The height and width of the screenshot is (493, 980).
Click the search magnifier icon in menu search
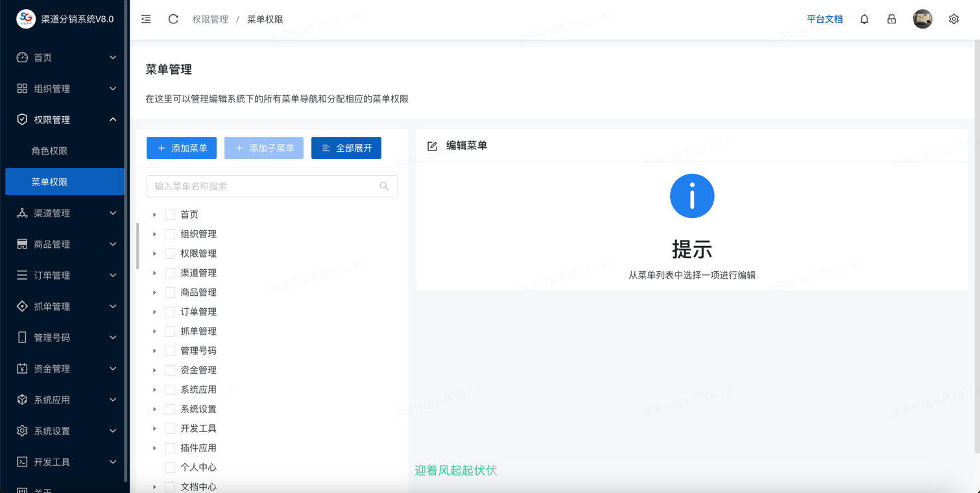click(384, 186)
